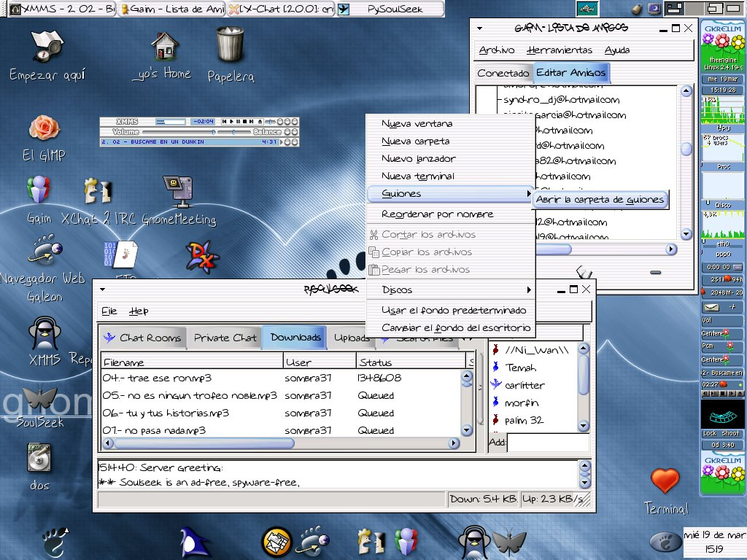The image size is (747, 560).
Task: Open Gaim window menu arrow in title bar
Action: 480,28
